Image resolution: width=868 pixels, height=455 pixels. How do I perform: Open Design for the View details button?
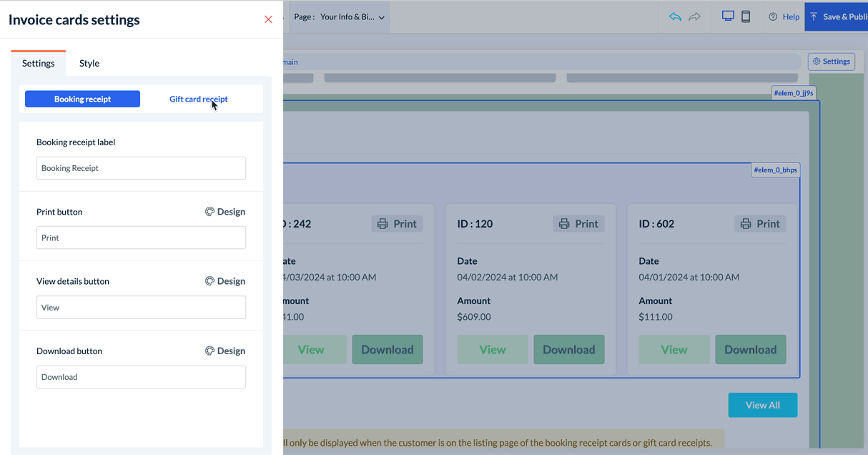pyautogui.click(x=225, y=281)
